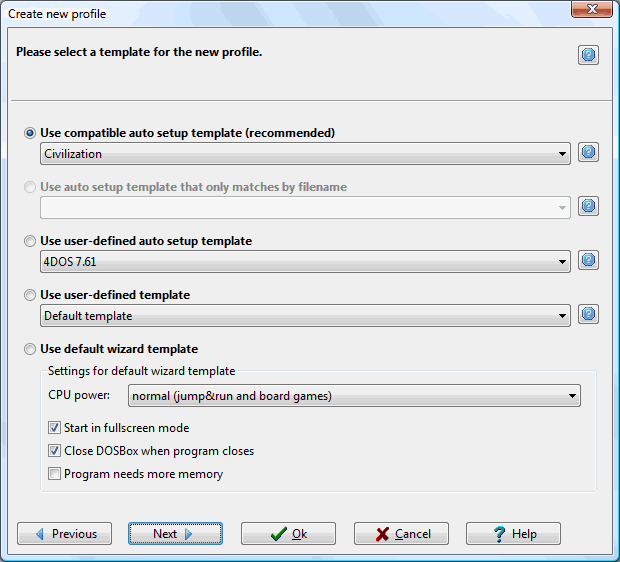The image size is (620, 562).
Task: Go back with the Previous button
Action: (x=64, y=534)
